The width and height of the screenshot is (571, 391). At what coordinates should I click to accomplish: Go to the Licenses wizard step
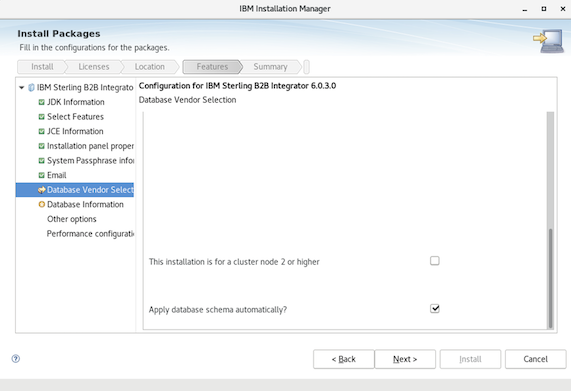[x=94, y=67]
